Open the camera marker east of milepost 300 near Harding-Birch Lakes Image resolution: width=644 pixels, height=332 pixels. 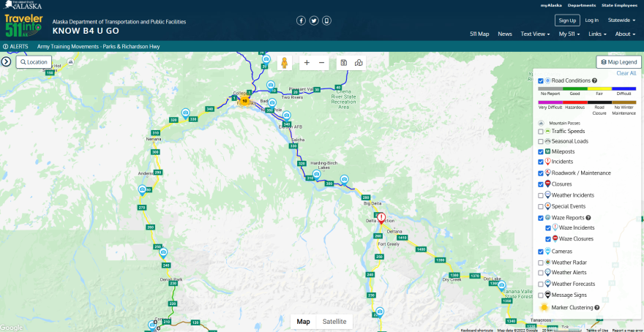344,180
